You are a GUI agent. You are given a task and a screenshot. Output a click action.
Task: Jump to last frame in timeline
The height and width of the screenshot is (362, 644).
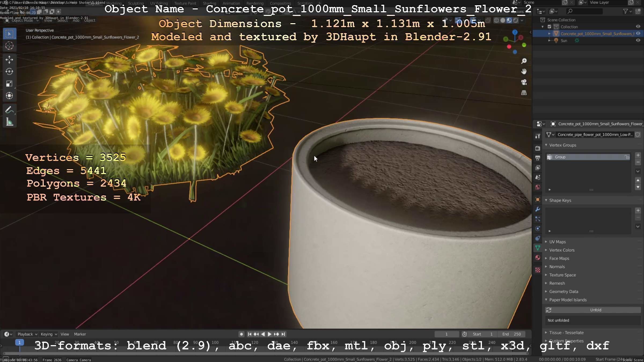tap(283, 334)
